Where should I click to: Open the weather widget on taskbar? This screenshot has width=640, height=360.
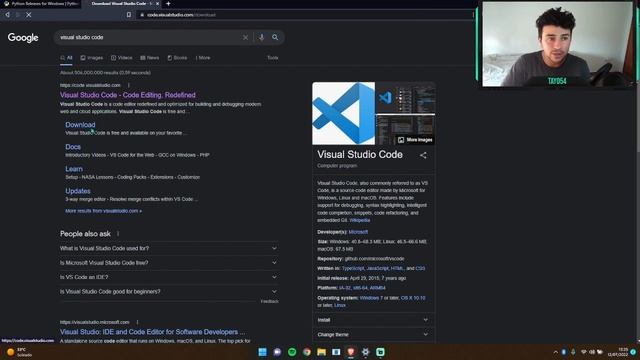click(19, 352)
